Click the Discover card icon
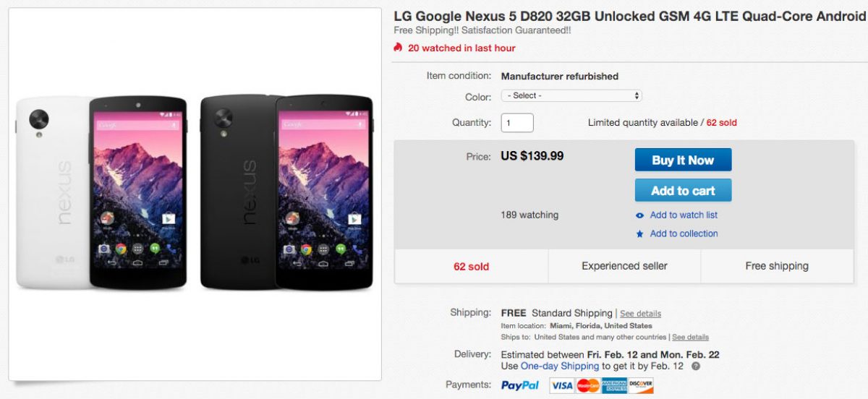 [641, 385]
